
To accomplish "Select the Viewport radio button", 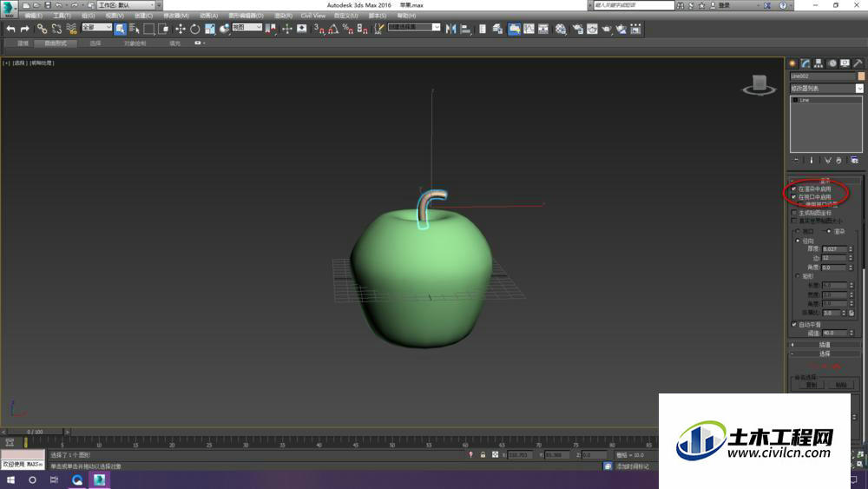I will pyautogui.click(x=798, y=231).
